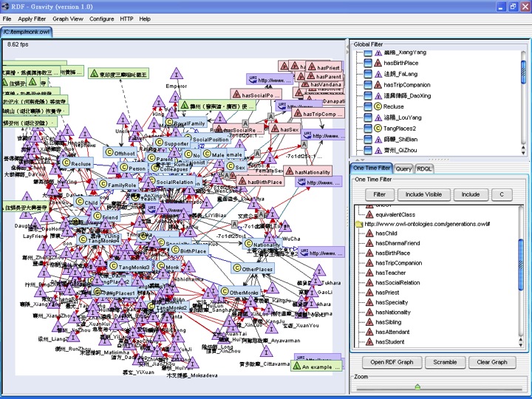Image resolution: width=532 pixels, height=399 pixels.
Task: Select hasSibling in the filter tree
Action: [x=388, y=322]
